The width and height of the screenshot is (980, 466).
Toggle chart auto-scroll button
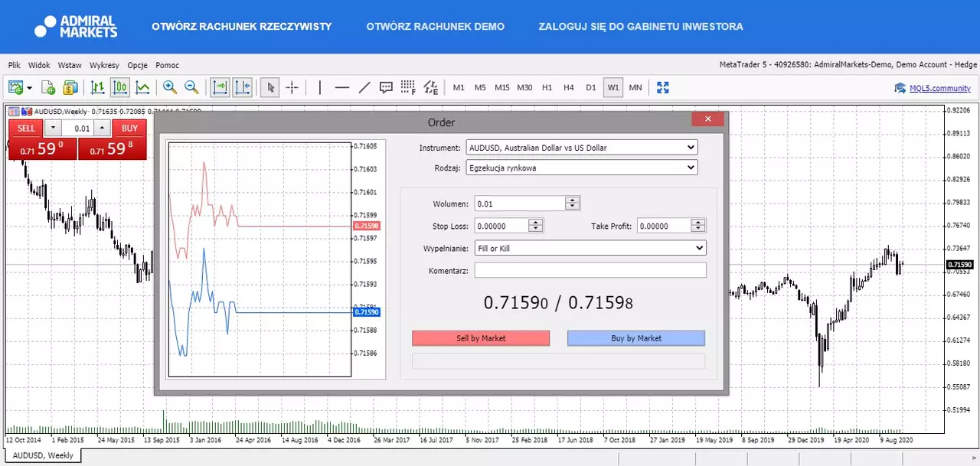[x=220, y=87]
